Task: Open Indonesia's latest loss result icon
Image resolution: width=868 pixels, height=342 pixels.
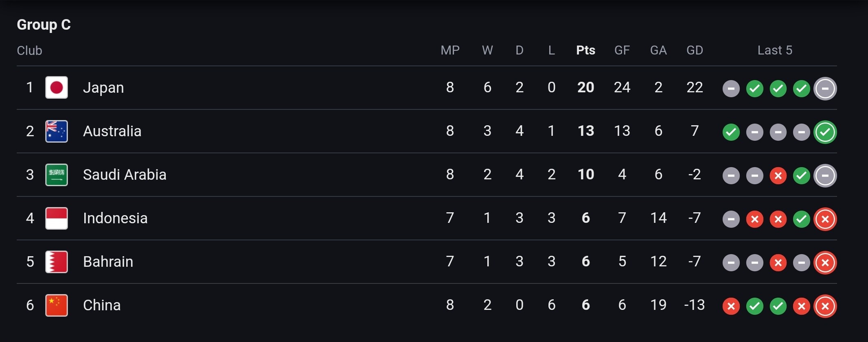Action: pos(825,219)
